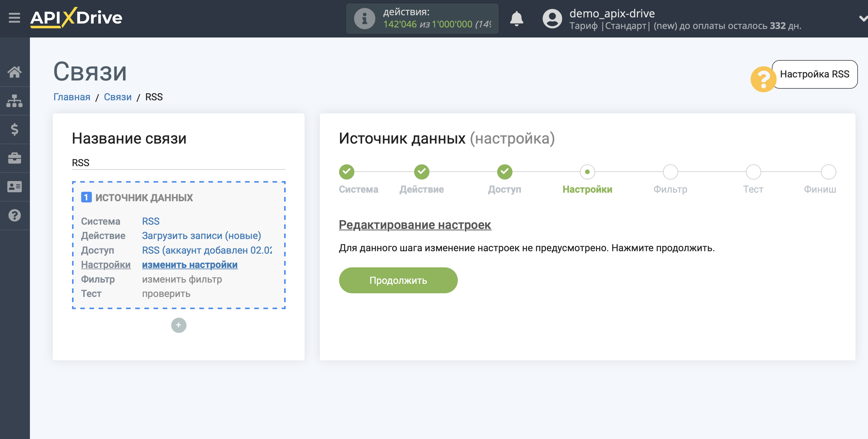Select the Система step checkmark

point(346,172)
